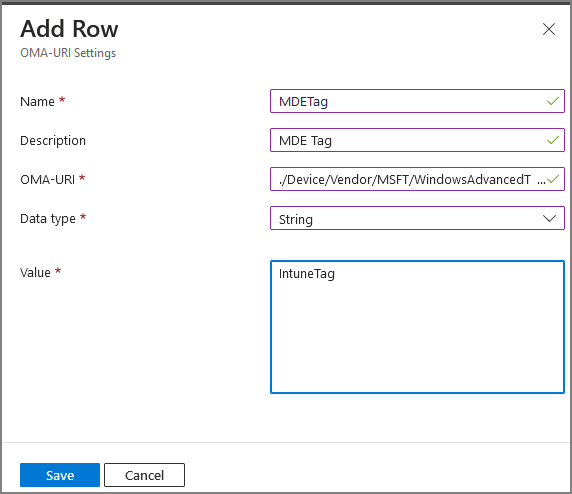This screenshot has width=572, height=494.
Task: Click the green checkmark in the OMA-URI field
Action: (553, 179)
